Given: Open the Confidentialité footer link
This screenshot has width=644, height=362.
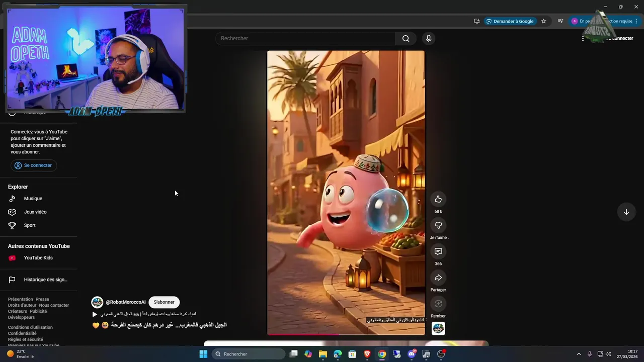Looking at the screenshot, I should [22, 333].
